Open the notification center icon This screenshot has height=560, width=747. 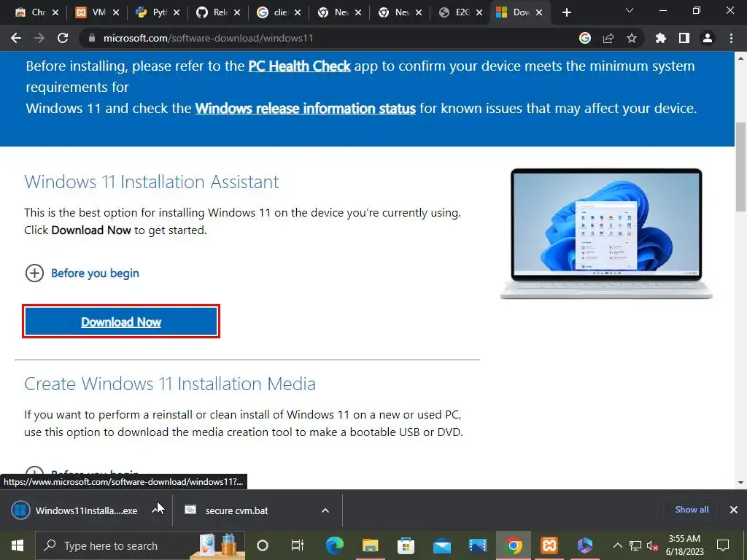(723, 545)
